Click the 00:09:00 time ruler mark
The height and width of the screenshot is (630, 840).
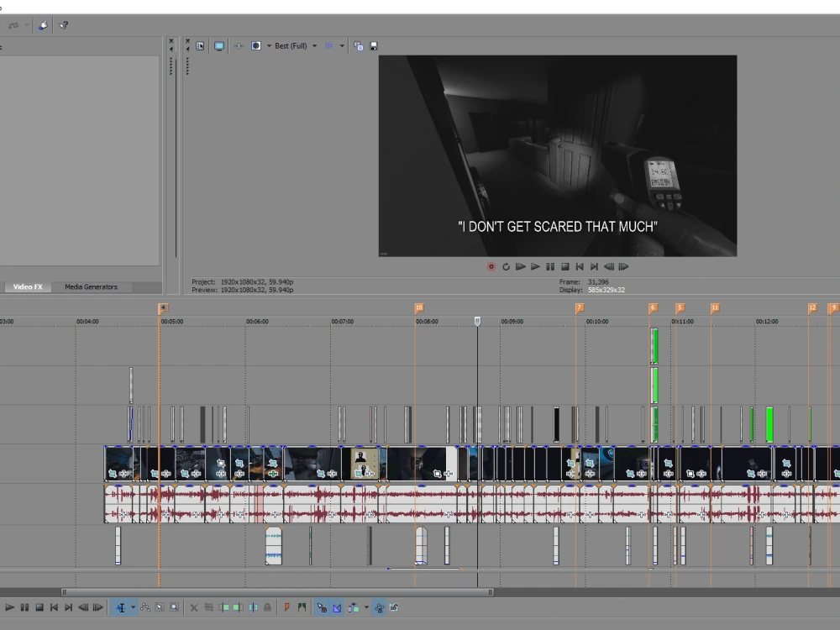point(512,322)
